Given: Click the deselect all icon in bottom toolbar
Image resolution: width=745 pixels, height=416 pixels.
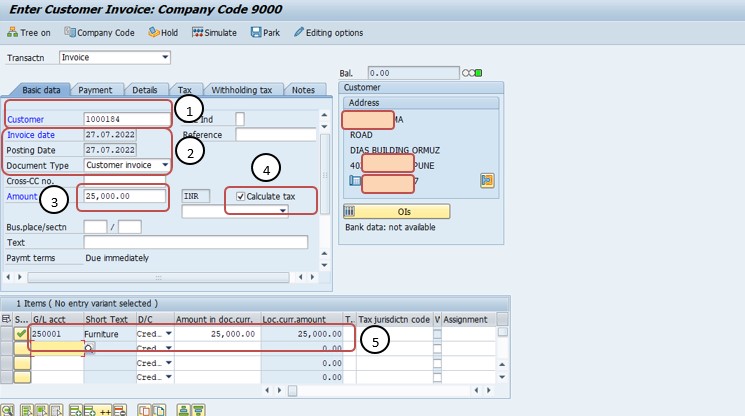Looking at the screenshot, I should click(57, 410).
